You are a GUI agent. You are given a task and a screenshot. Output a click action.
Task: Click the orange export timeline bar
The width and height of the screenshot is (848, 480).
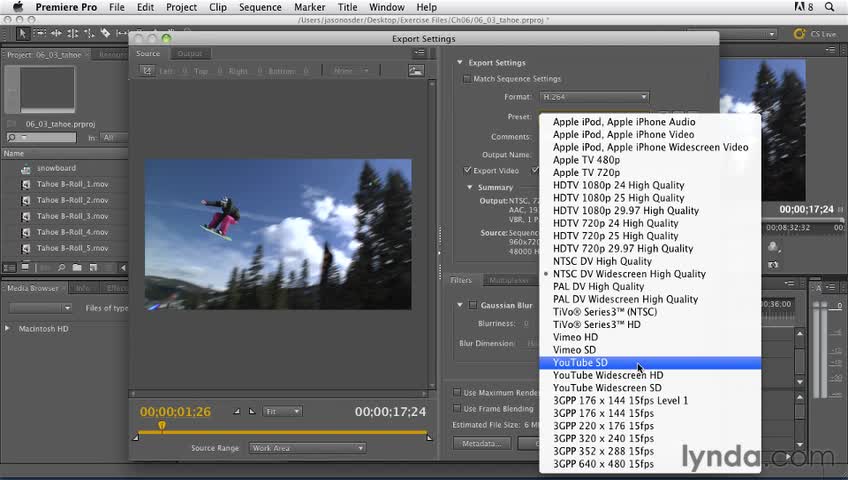point(282,432)
